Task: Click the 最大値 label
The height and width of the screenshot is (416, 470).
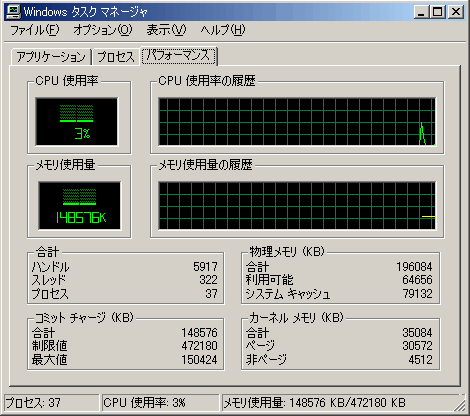Action: 49,360
